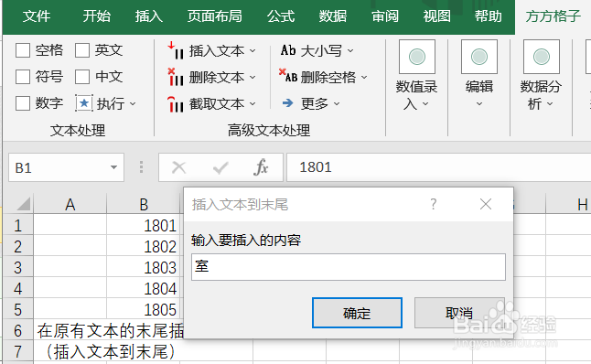591x364 pixels.
Task: Click the formula bar cancel X icon
Action: [x=178, y=167]
